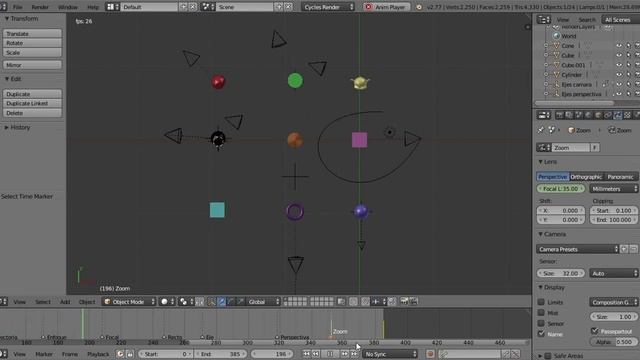
Task: Select the Render Layers properties tab icon
Action: pyautogui.click(x=569, y=116)
